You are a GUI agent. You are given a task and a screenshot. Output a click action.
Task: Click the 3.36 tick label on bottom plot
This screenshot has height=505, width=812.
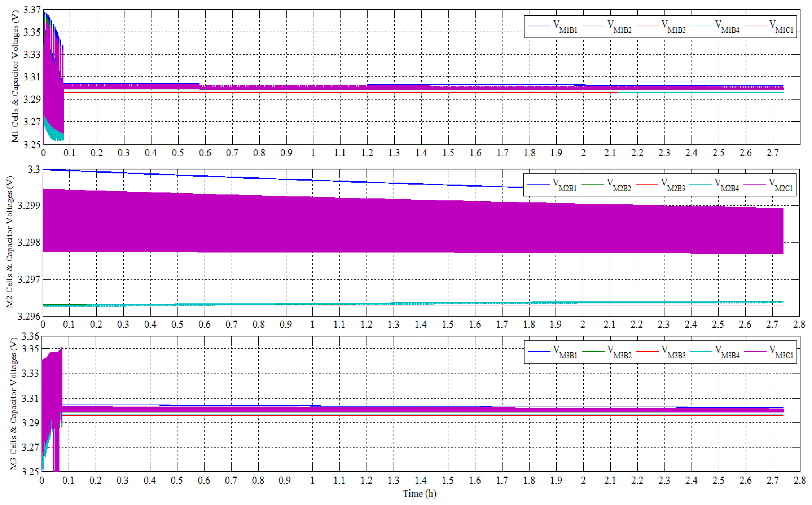[30, 336]
